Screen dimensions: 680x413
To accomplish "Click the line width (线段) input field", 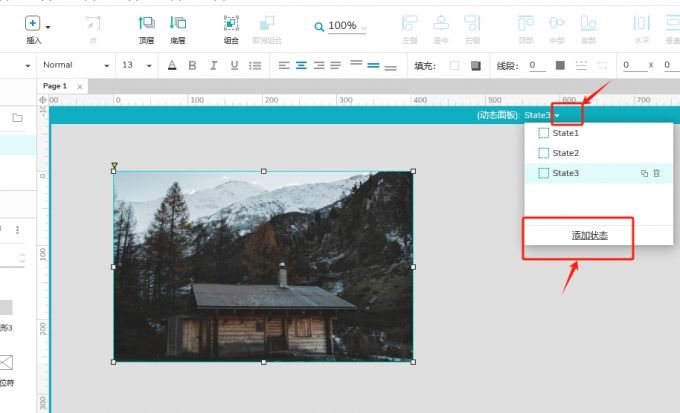I will [537, 66].
